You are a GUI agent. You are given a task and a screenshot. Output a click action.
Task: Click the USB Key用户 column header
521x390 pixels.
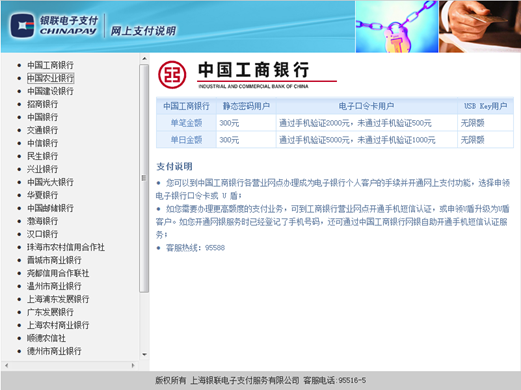485,106
